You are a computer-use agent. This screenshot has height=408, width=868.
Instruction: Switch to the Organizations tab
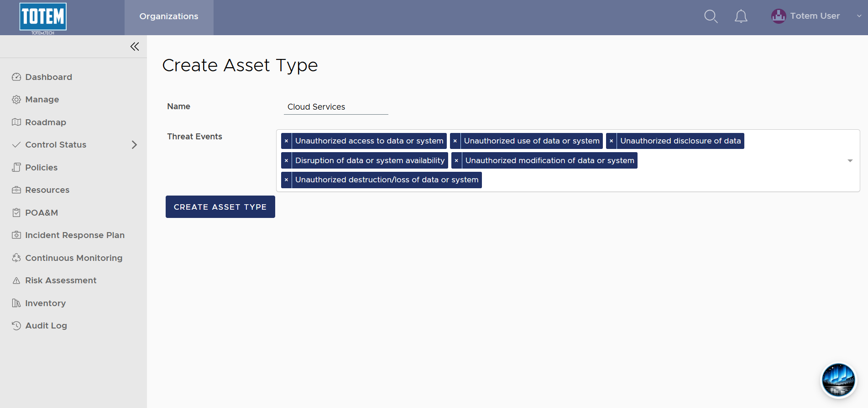tap(169, 17)
